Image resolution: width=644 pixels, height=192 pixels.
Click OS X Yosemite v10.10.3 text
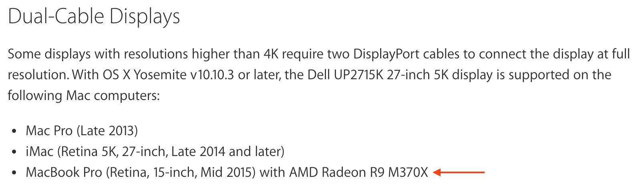point(168,75)
